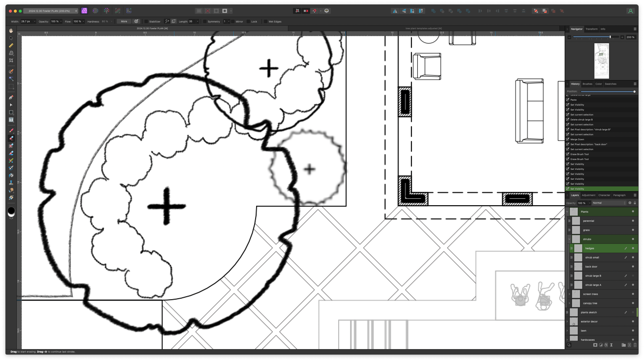The height and width of the screenshot is (361, 644).
Task: Enable the Mirror checkbox
Action: [x=233, y=22]
